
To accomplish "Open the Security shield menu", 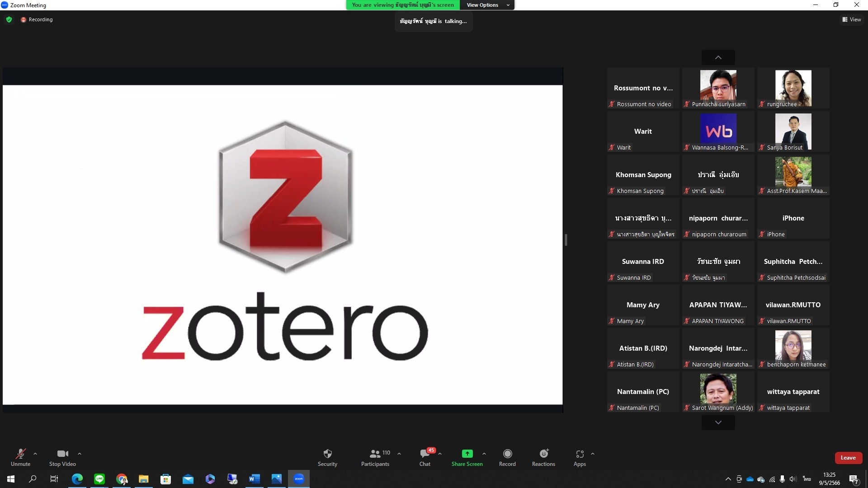I will click(x=327, y=457).
